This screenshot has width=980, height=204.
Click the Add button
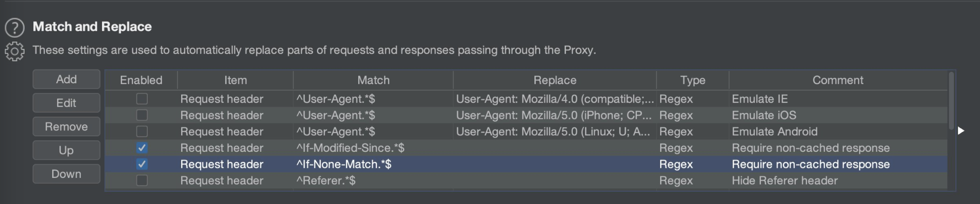coord(66,79)
